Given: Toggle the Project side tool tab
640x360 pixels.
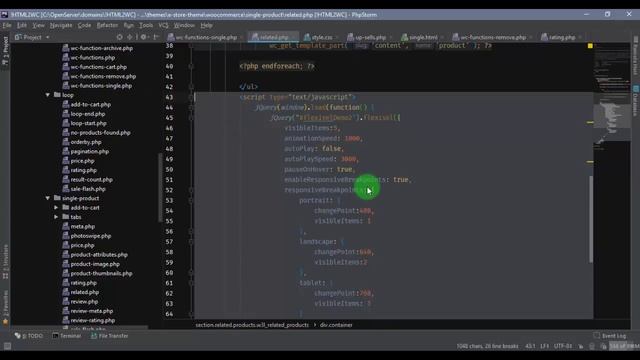Looking at the screenshot, I should (5, 51).
